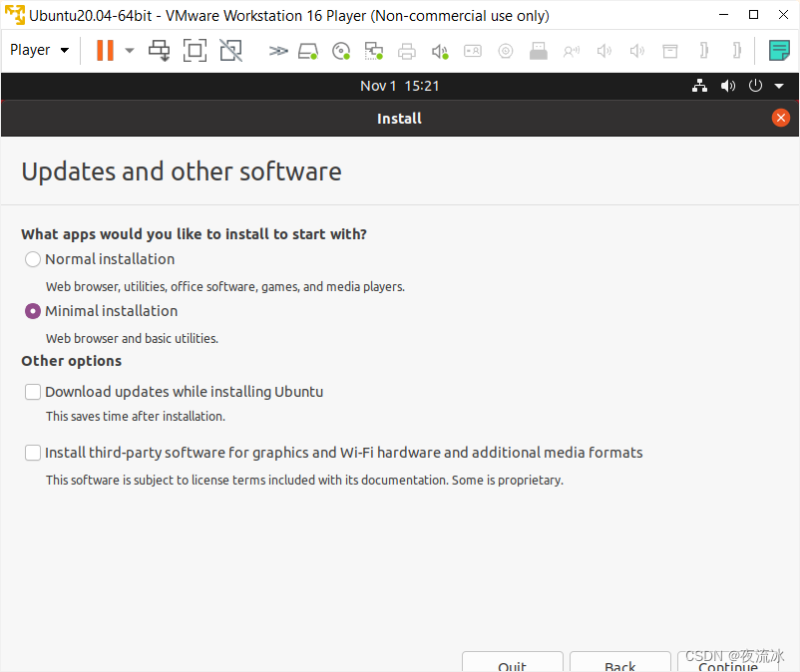Enter full screen mode from the toolbar
This screenshot has height=672, width=800.
click(195, 51)
